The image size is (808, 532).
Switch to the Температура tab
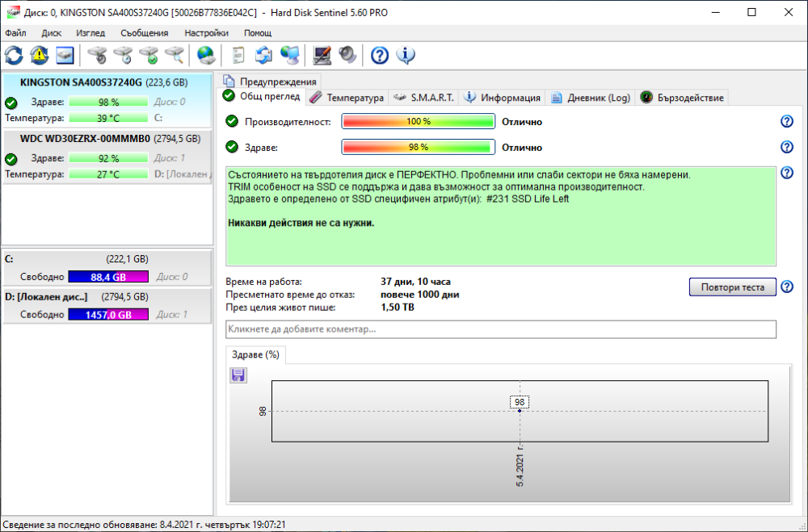pyautogui.click(x=347, y=98)
